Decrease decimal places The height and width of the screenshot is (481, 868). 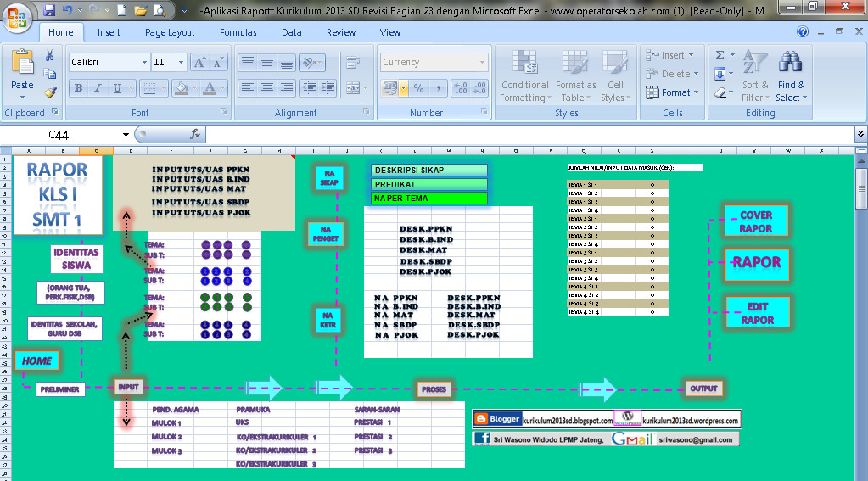(479, 87)
